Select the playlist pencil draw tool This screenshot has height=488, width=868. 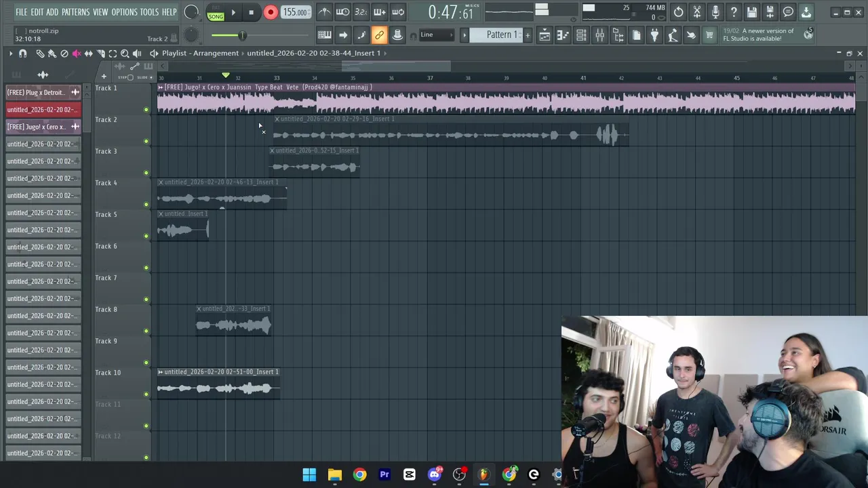pyautogui.click(x=40, y=54)
